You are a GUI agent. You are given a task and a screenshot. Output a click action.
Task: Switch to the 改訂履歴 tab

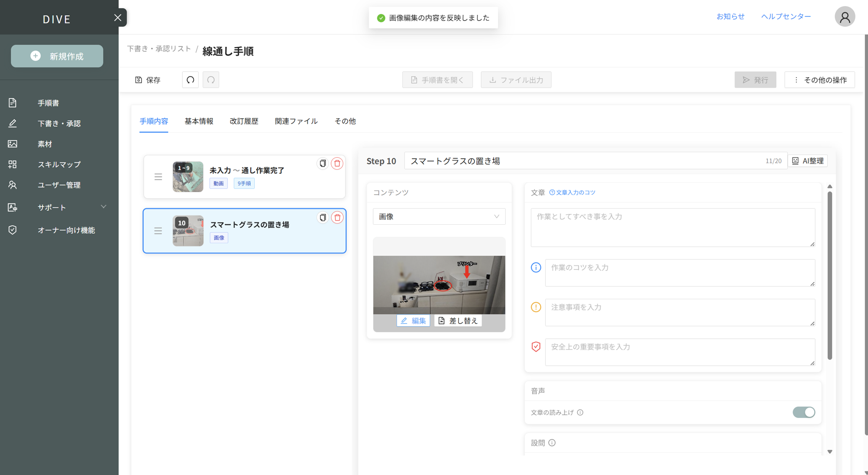coord(244,121)
